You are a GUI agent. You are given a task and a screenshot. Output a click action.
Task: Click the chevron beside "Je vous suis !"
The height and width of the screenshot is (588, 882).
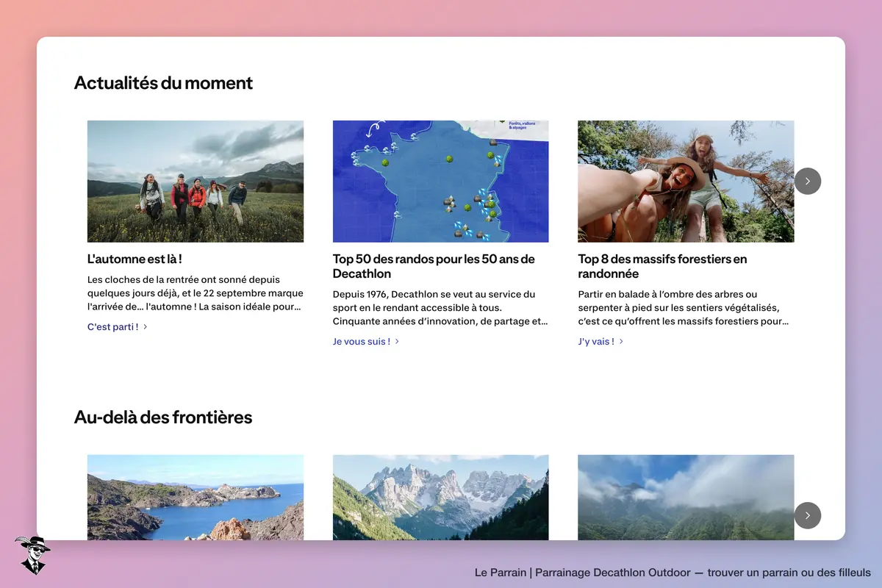click(x=397, y=342)
